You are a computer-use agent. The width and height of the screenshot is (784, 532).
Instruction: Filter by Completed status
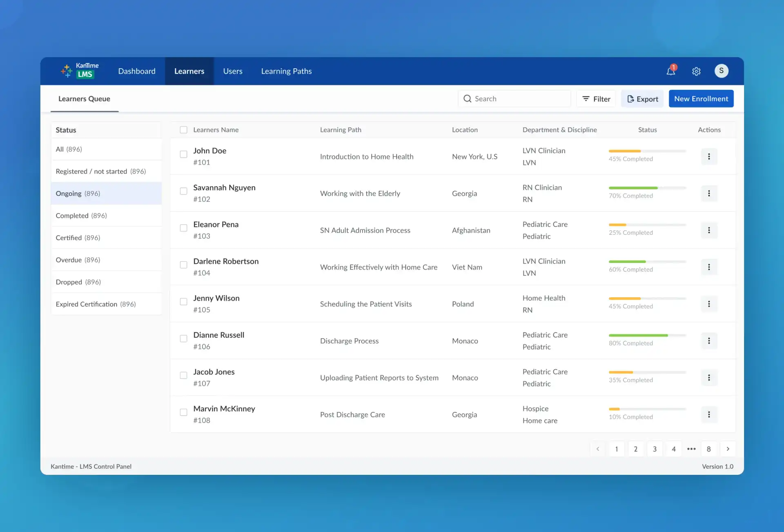pyautogui.click(x=106, y=216)
